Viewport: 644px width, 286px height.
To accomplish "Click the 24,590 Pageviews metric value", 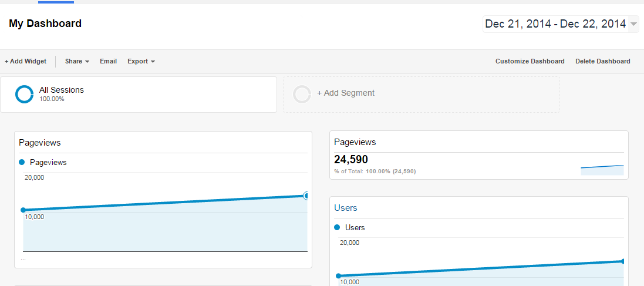I will 350,159.
